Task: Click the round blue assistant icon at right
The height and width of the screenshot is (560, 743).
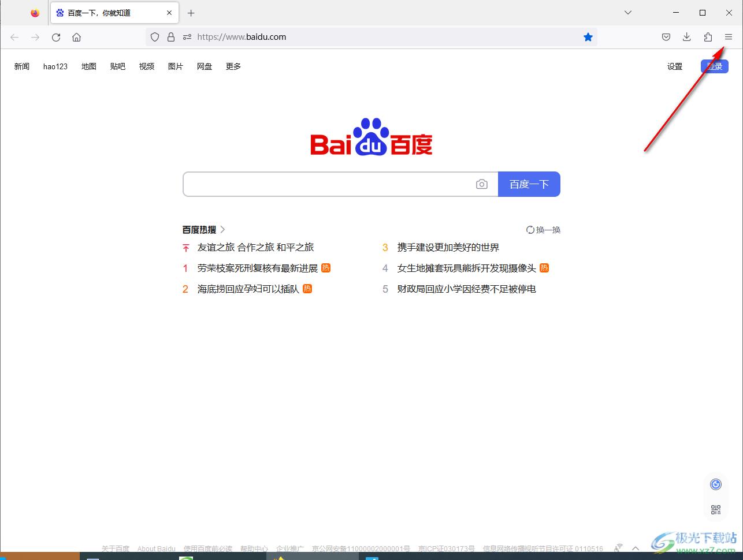Action: pos(716,484)
